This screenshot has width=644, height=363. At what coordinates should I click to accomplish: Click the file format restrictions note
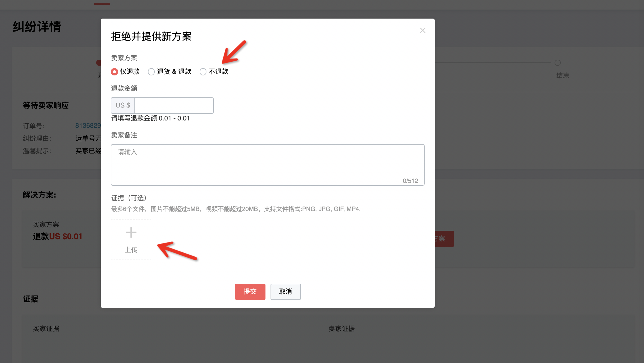(236, 209)
